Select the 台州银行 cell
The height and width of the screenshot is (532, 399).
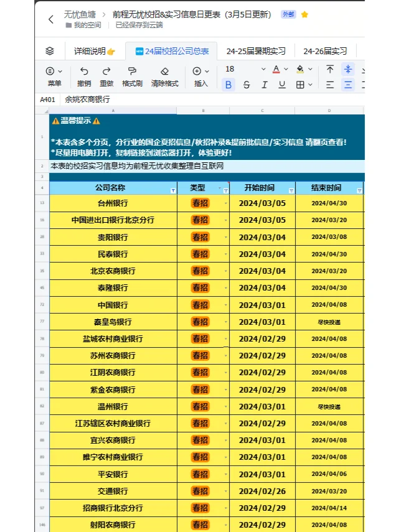tap(113, 203)
